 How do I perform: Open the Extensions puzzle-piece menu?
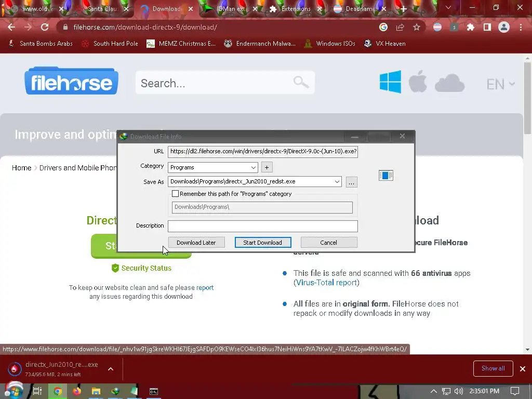(471, 27)
